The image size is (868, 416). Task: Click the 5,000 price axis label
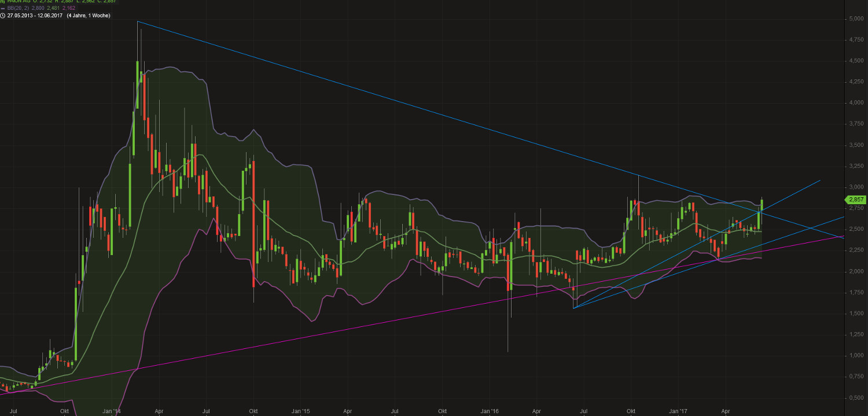(857, 19)
